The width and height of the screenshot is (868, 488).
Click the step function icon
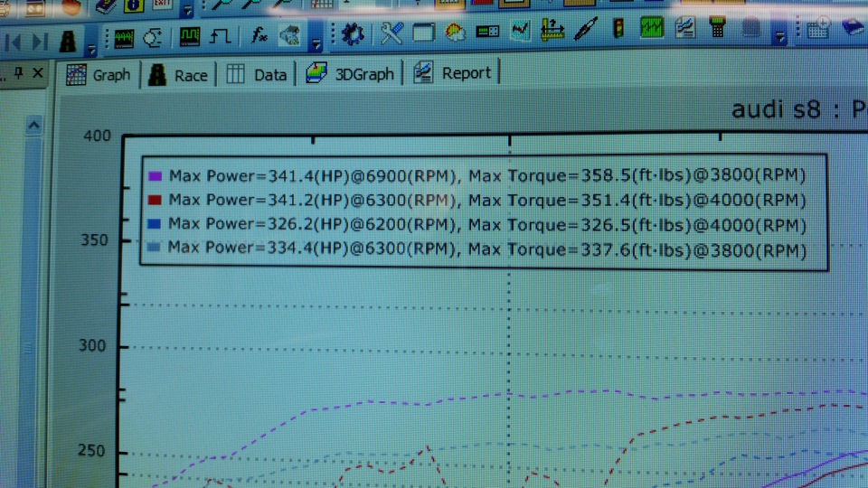pos(221,36)
